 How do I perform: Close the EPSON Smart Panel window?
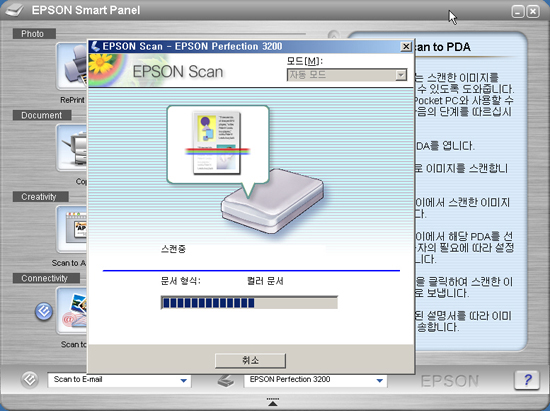click(533, 12)
